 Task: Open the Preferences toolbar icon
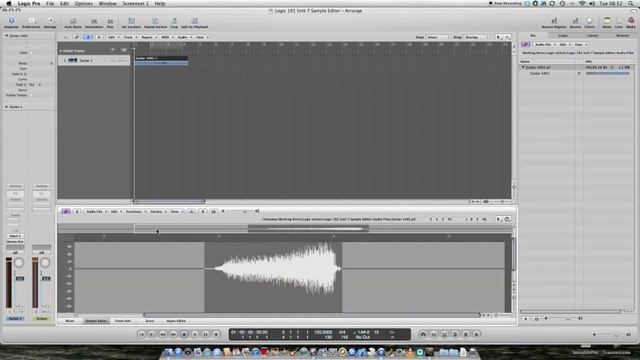pos(31,22)
